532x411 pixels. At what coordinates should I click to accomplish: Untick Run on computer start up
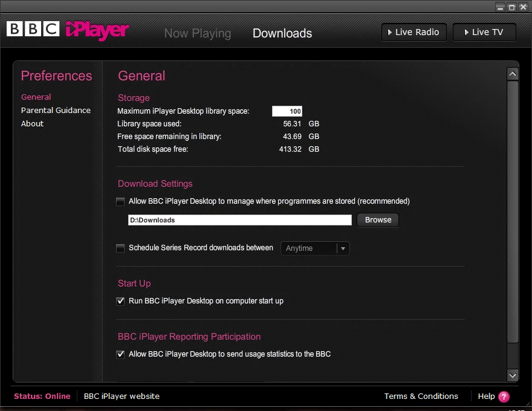click(x=120, y=301)
